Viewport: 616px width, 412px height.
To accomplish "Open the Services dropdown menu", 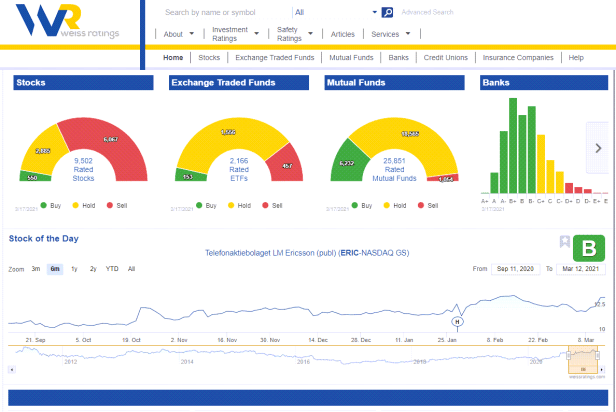I will (391, 34).
